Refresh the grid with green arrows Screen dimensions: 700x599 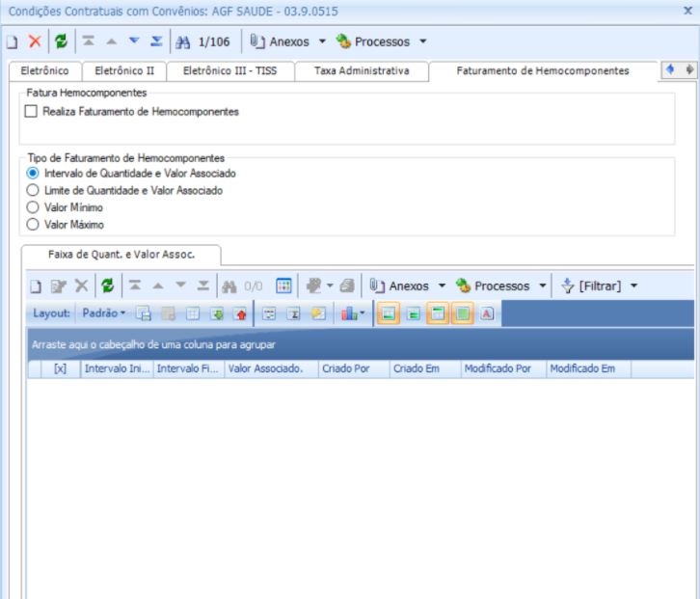(x=108, y=286)
